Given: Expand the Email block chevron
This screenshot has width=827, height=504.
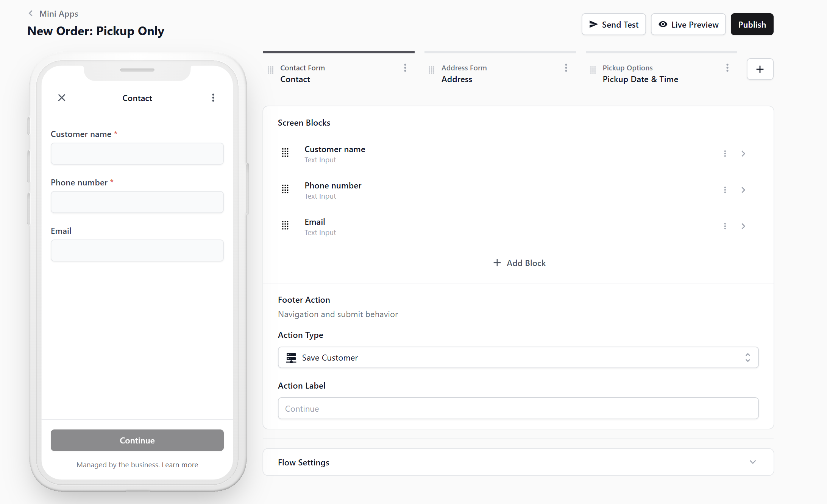Looking at the screenshot, I should point(743,226).
